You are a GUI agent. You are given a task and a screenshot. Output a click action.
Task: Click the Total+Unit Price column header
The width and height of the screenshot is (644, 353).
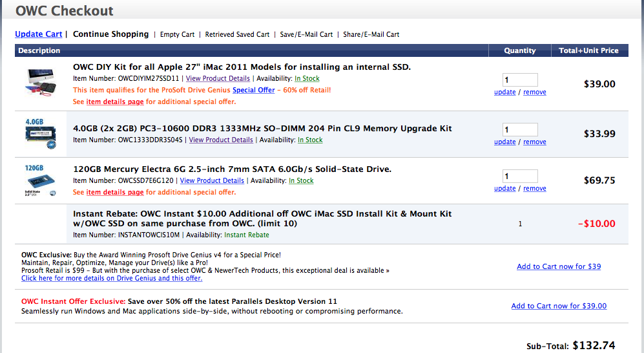(x=588, y=50)
